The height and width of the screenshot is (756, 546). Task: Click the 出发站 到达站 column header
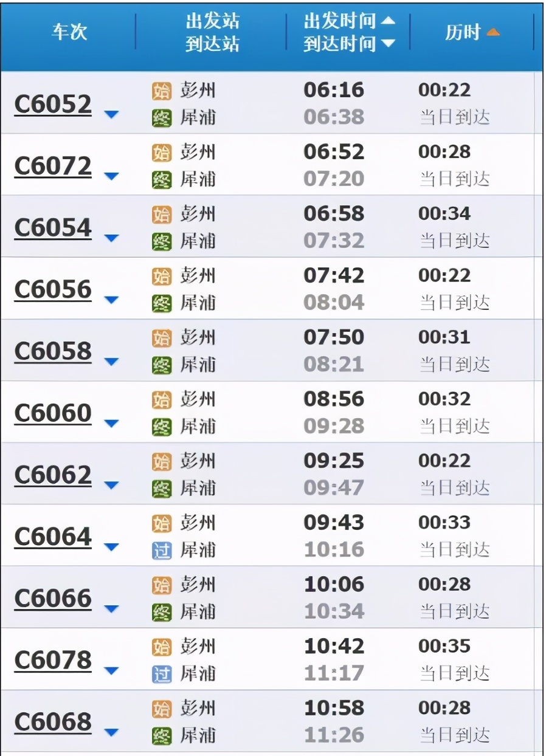click(212, 32)
